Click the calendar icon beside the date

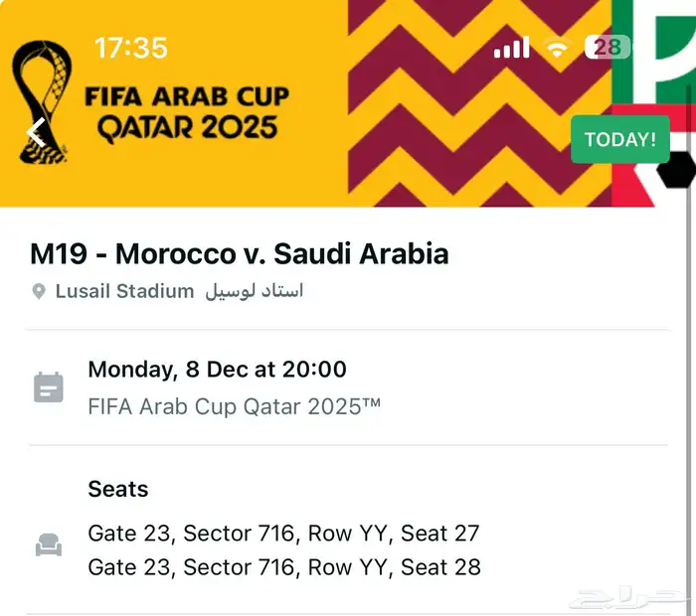point(48,386)
